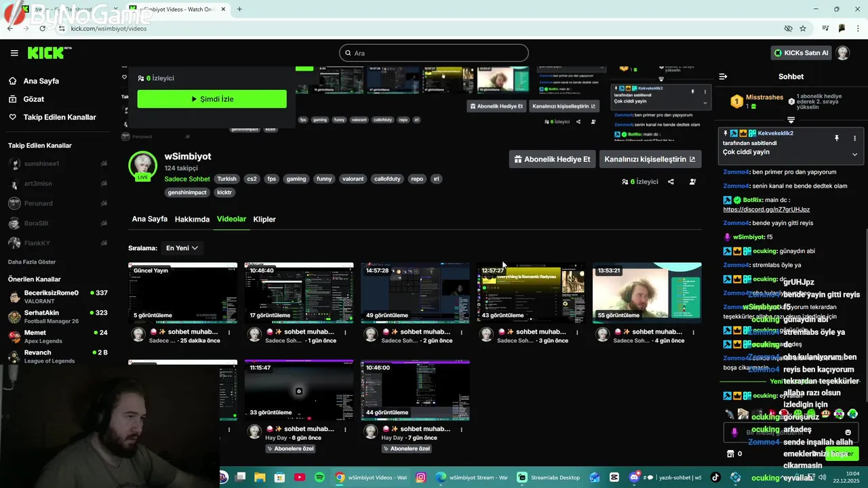Open the profile avatar menu
This screenshot has height=488, width=868.
(x=843, y=53)
